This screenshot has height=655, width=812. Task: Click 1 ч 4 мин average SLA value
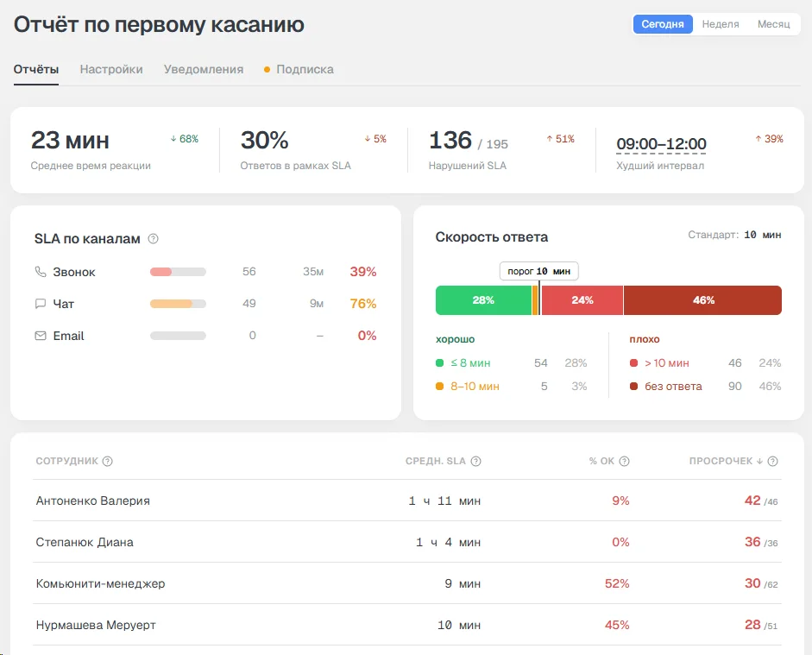(x=449, y=542)
